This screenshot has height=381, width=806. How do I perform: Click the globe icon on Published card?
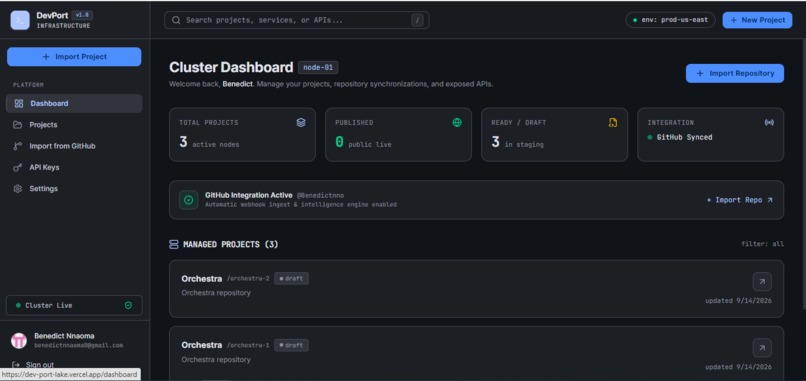pyautogui.click(x=457, y=122)
